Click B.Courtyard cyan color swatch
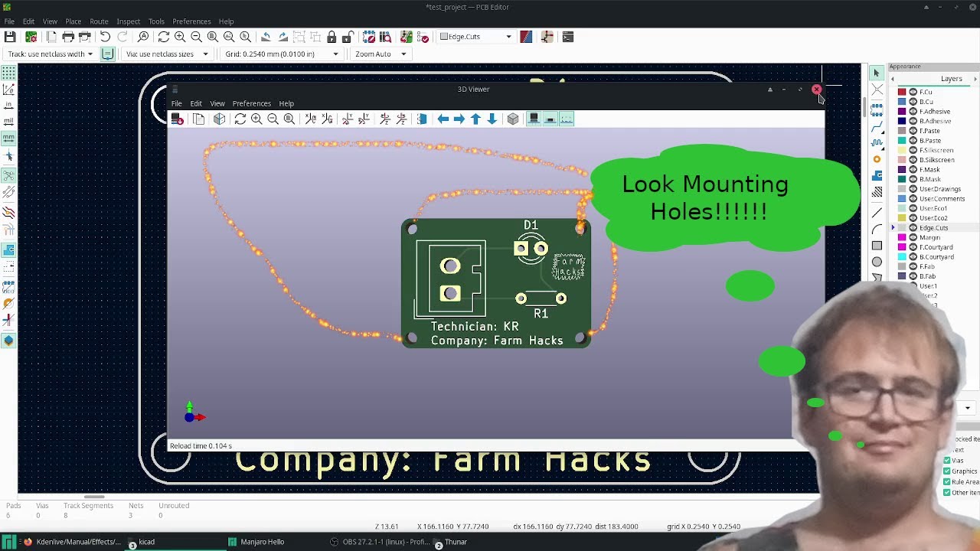 coord(902,257)
